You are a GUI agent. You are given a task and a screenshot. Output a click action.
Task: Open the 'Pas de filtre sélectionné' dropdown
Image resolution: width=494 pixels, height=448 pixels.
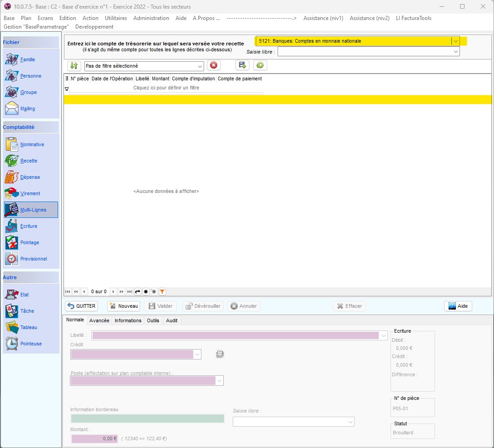tap(200, 66)
